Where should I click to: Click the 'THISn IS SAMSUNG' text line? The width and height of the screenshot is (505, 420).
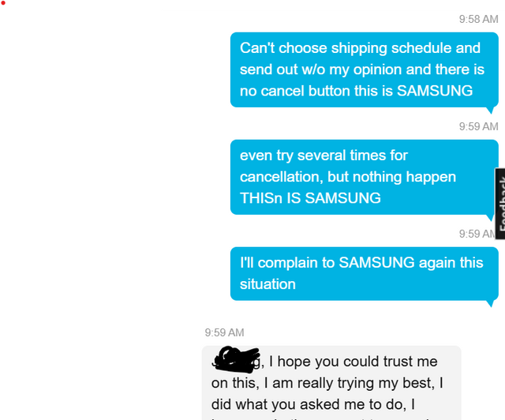pos(310,198)
